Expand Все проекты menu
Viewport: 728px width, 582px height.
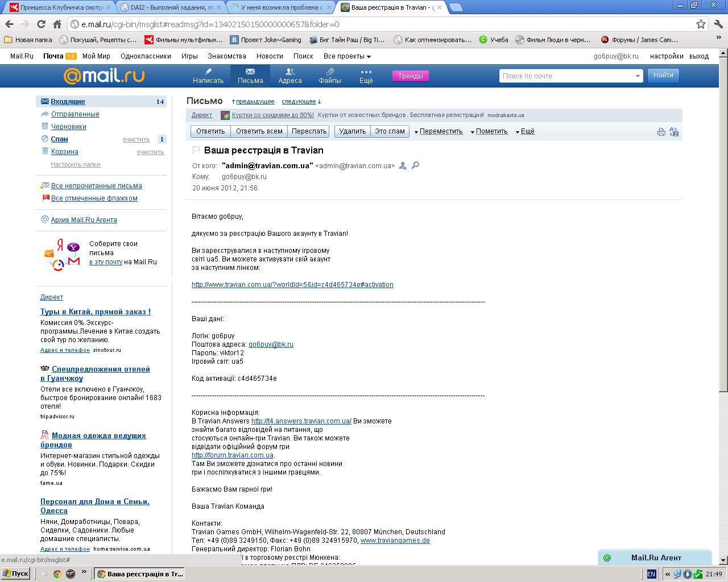coord(347,56)
